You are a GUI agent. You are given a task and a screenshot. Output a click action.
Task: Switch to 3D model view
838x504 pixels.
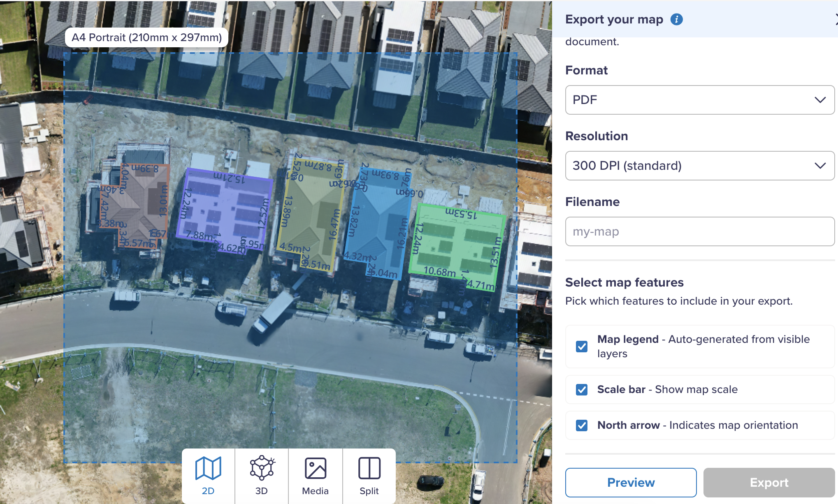pos(262,476)
